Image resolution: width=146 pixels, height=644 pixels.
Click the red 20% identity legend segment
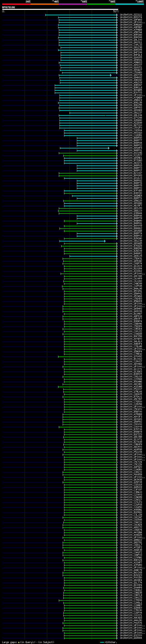point(16,4)
